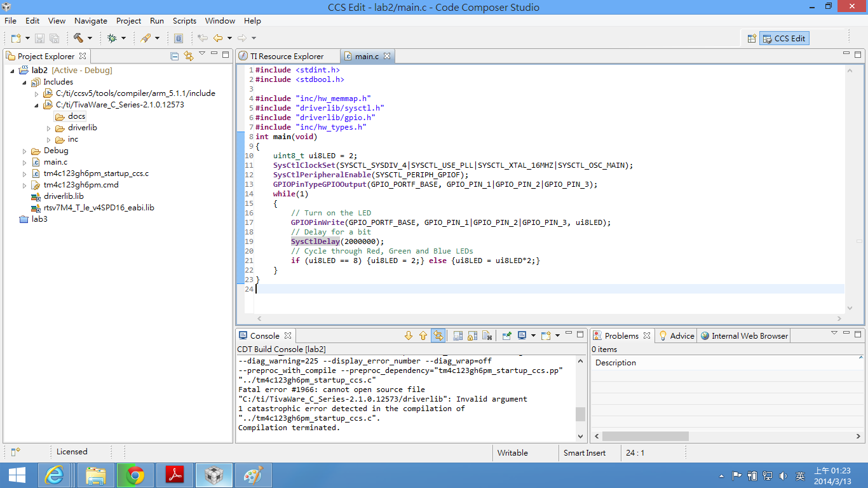Viewport: 868px width, 488px height.
Task: Click the CCS Edit perspective button
Action: [784, 38]
